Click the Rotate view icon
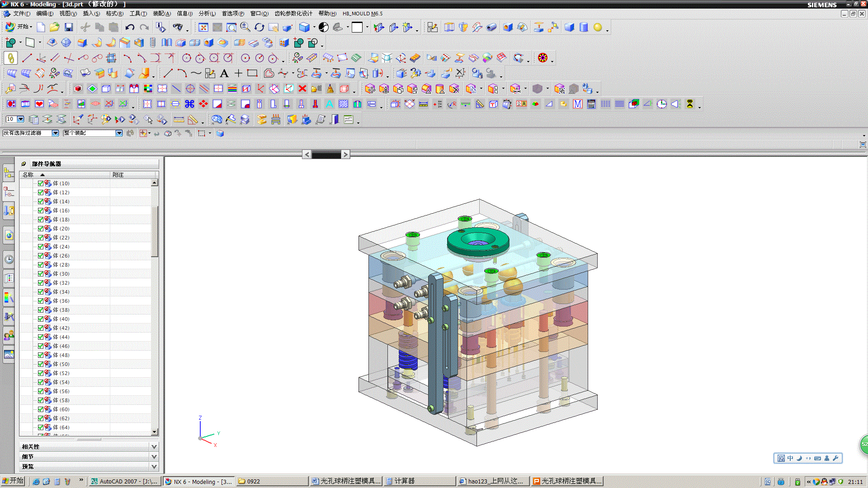The height and width of the screenshot is (488, 868). click(x=259, y=28)
